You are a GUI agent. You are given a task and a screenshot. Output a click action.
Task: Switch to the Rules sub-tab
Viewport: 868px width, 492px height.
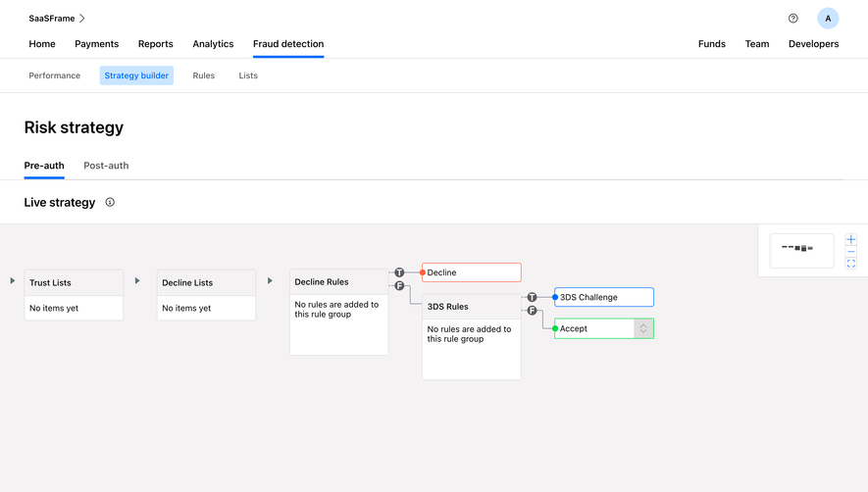point(204,75)
